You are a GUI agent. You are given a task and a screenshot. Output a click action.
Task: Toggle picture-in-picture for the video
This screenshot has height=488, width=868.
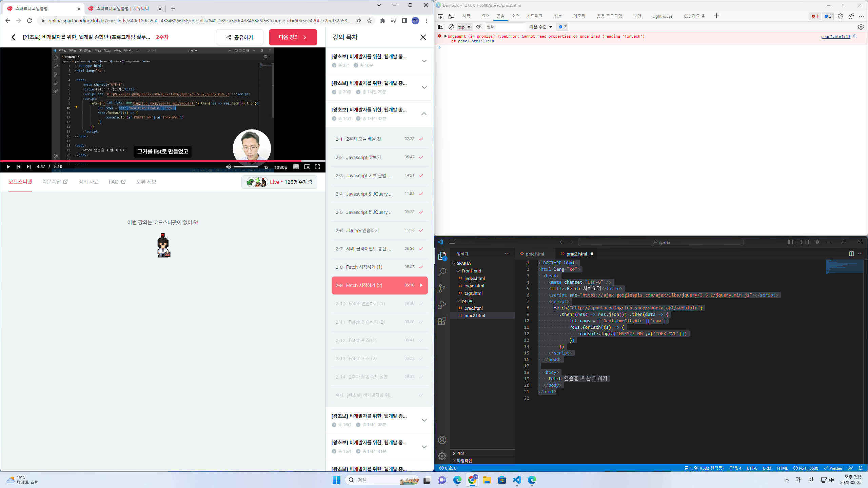pos(307,167)
